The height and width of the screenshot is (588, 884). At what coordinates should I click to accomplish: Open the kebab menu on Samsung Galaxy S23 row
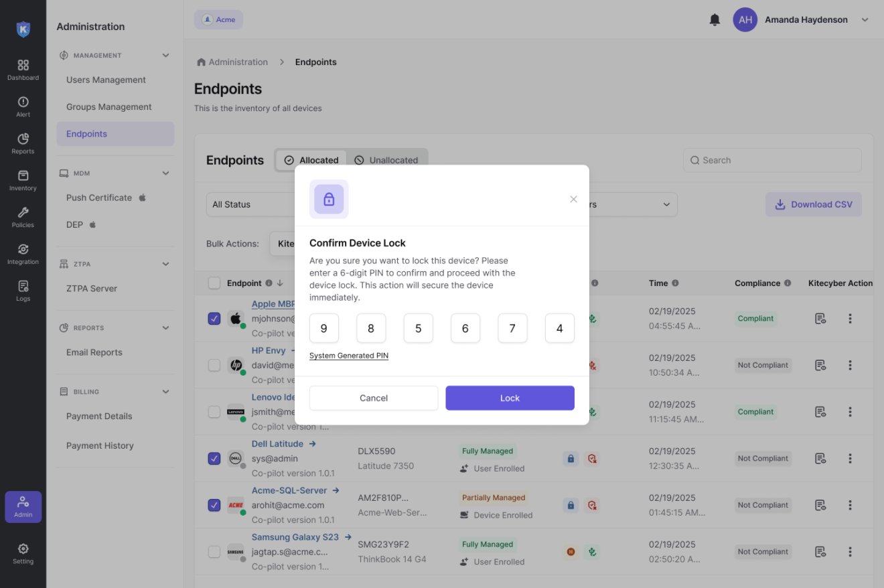click(x=850, y=552)
